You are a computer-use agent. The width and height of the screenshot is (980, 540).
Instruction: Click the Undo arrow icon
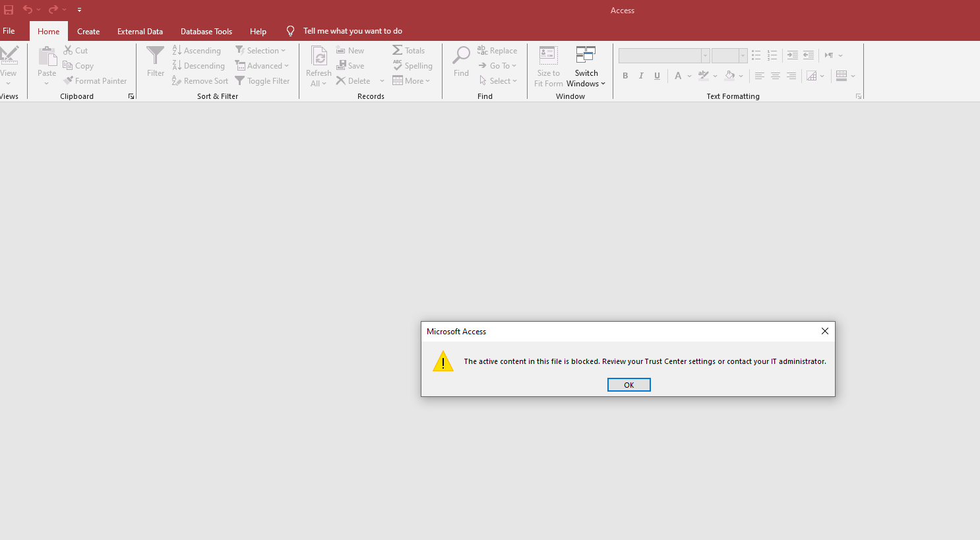pyautogui.click(x=28, y=10)
